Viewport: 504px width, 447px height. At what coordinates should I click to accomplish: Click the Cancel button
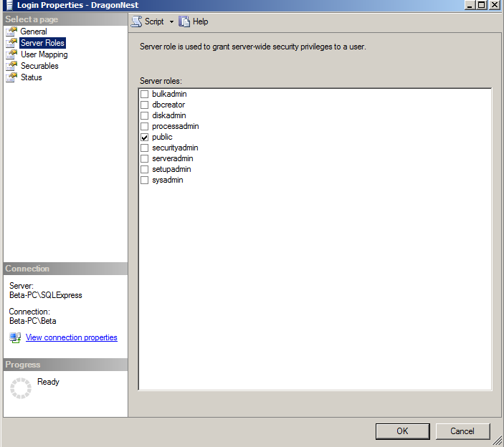tap(462, 431)
